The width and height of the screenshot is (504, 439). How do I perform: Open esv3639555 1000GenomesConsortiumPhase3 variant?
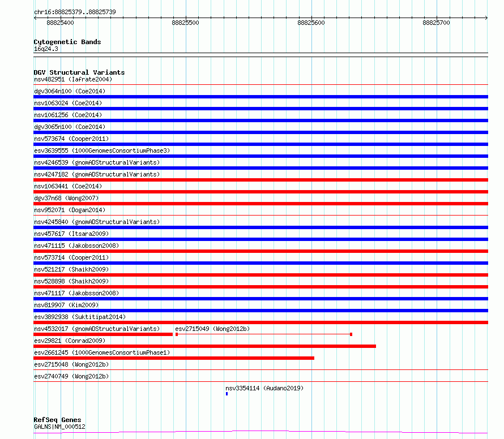(102, 150)
